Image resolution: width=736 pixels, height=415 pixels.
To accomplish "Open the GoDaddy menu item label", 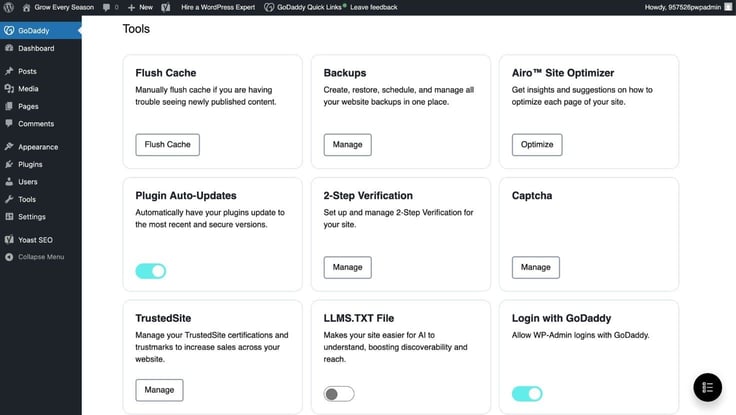I will click(34, 31).
